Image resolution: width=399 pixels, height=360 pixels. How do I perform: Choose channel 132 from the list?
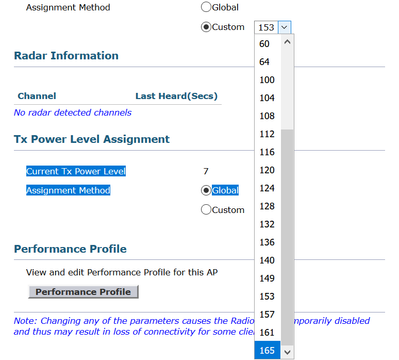pyautogui.click(x=268, y=224)
